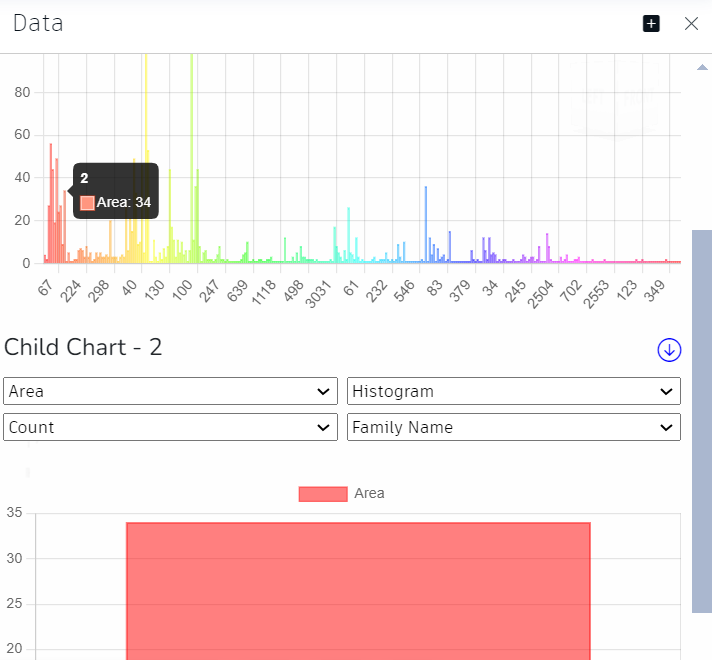Toggle the Area legend color swatch
Screen dimensions: 712x660
pos(323,493)
